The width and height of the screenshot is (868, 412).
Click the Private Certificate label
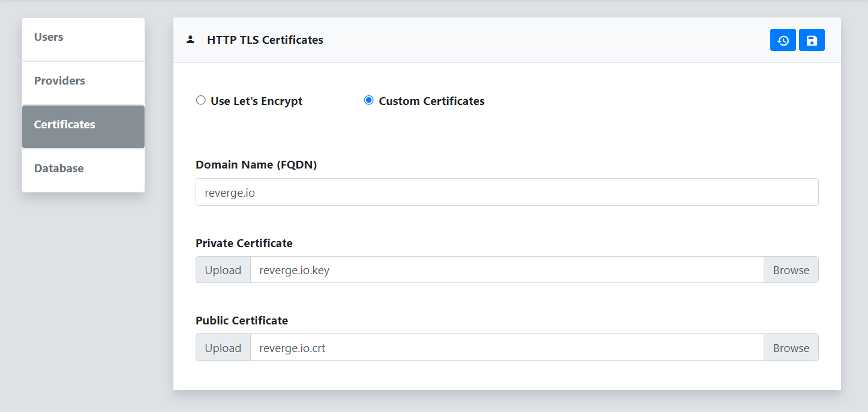click(x=244, y=243)
